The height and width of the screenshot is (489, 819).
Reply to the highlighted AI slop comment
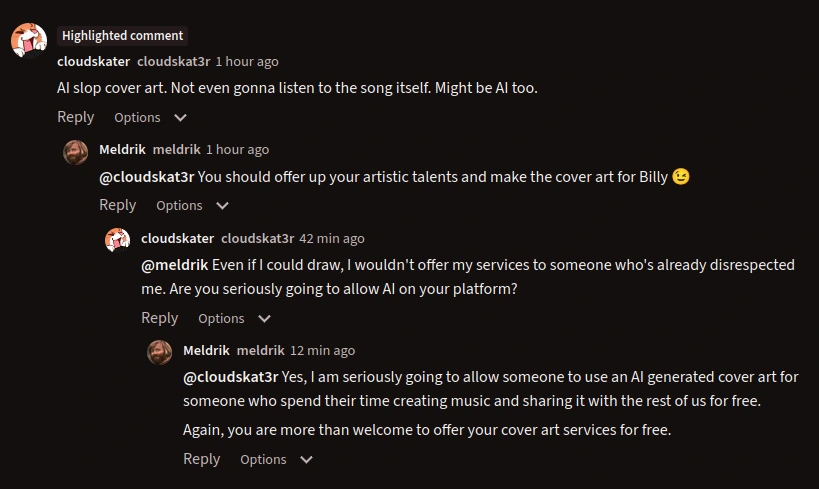pyautogui.click(x=76, y=117)
